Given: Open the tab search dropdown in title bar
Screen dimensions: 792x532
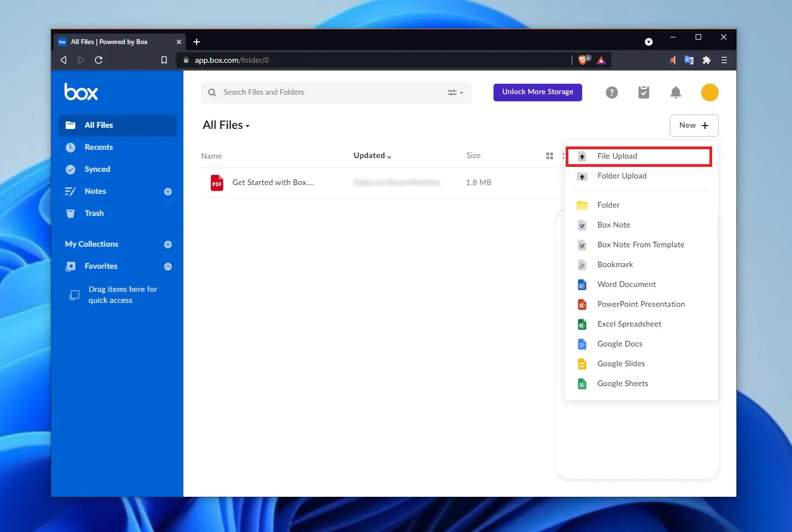Looking at the screenshot, I should click(649, 42).
